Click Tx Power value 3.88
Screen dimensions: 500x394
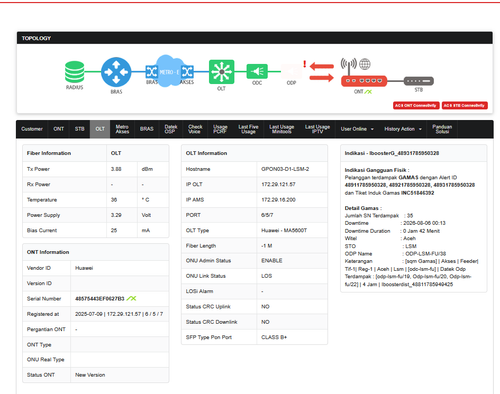(x=116, y=169)
